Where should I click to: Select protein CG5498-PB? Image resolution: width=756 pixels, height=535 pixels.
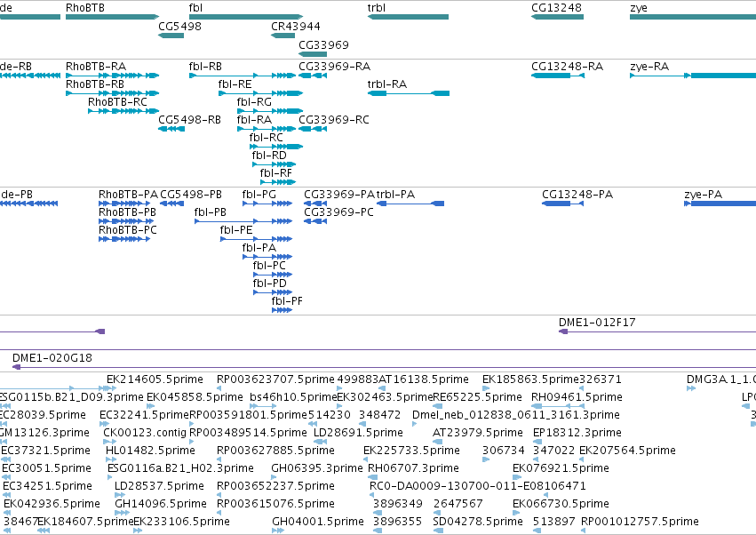click(x=171, y=204)
